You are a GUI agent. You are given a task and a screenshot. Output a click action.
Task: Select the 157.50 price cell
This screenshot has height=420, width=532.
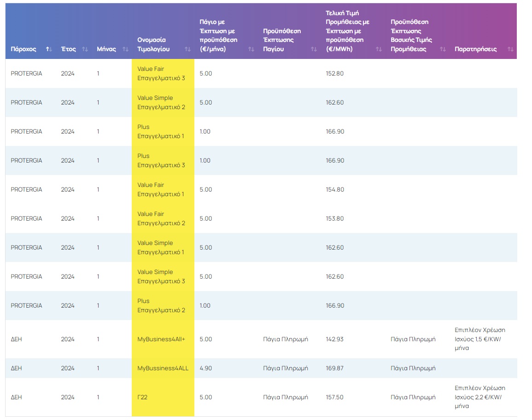[x=334, y=397]
